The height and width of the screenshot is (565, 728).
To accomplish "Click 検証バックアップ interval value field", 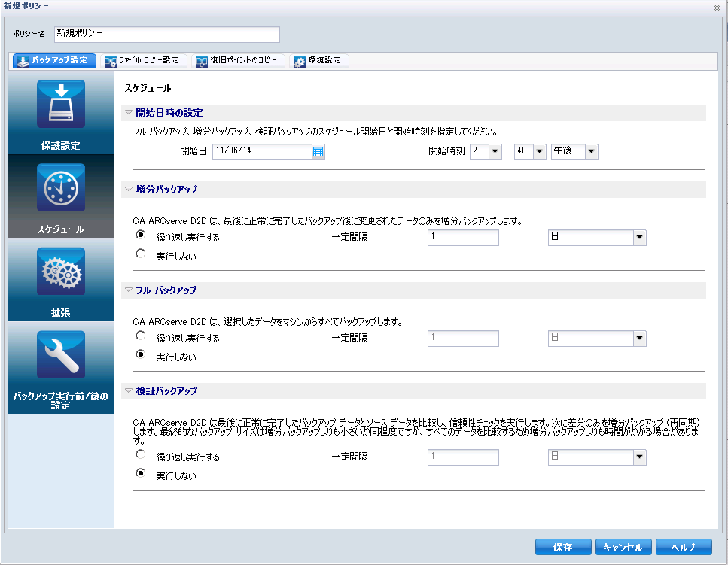I will pyautogui.click(x=463, y=457).
